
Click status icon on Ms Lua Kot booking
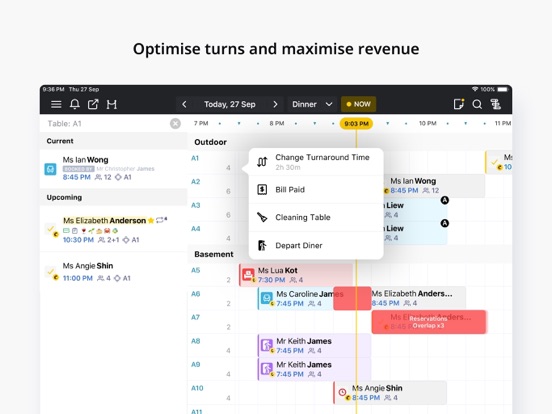click(x=248, y=275)
